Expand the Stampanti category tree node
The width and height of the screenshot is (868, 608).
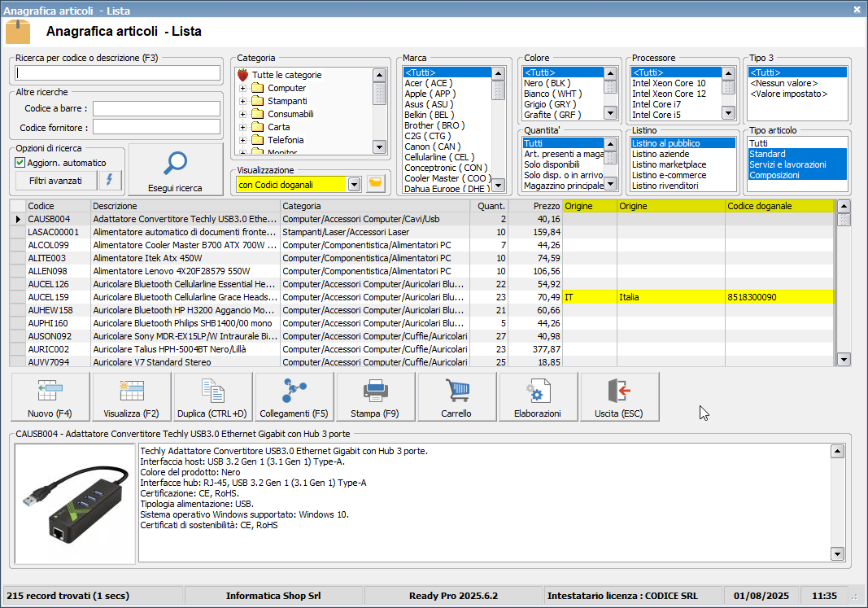coord(242,101)
